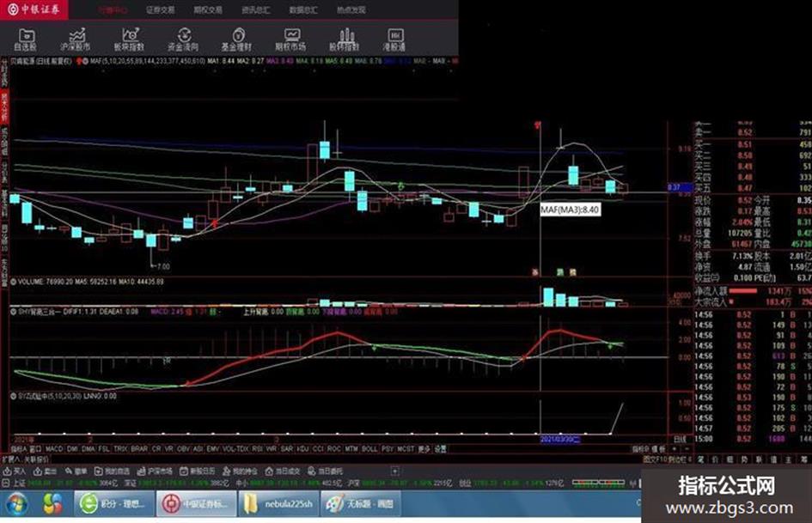Select the MCST indicator tab

click(x=406, y=449)
